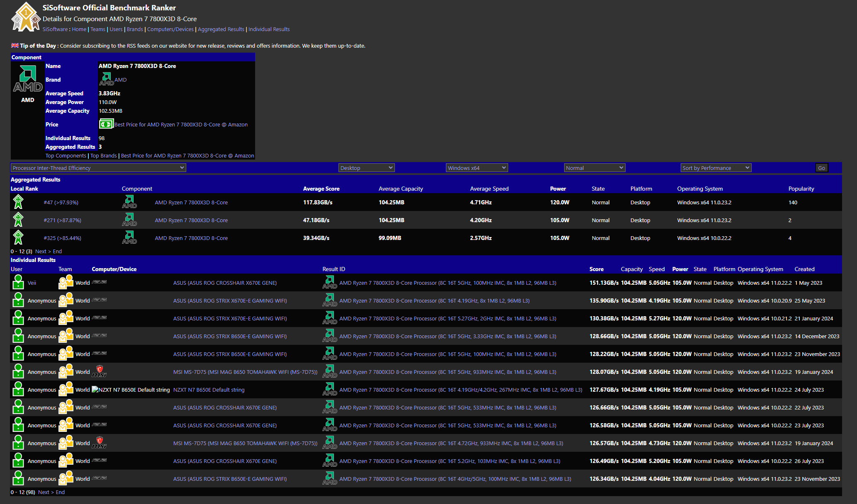857x504 pixels.
Task: Click the rank badge icon for #271
Action: [x=18, y=220]
